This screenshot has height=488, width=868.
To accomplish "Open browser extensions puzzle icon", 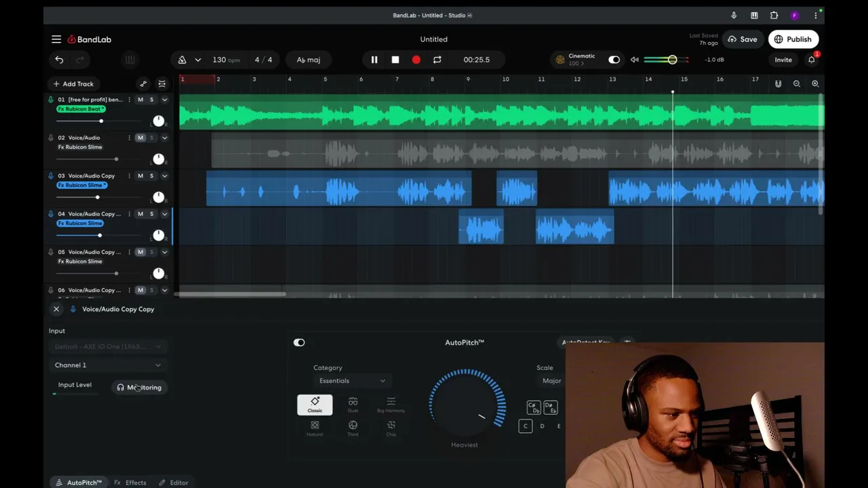I will coord(774,16).
